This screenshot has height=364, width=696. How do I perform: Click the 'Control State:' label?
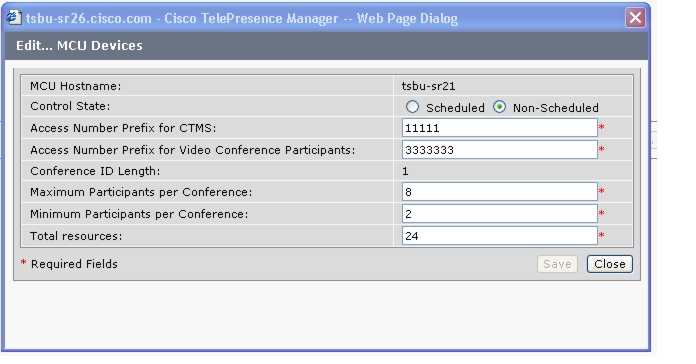point(70,106)
